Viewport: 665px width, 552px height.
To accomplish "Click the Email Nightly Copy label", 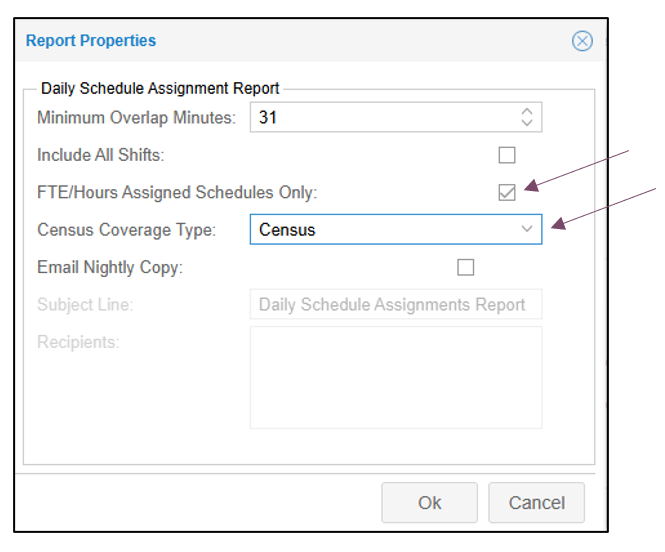I will (110, 268).
